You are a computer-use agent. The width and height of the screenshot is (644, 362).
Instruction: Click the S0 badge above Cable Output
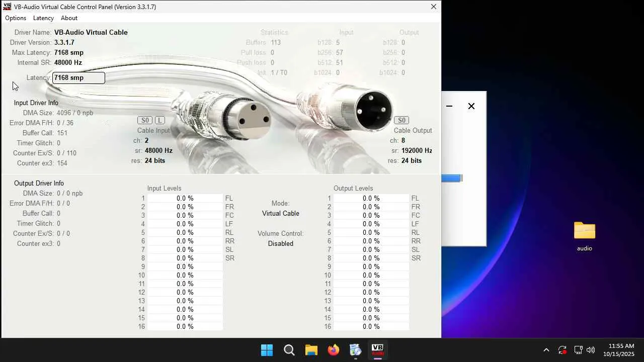tap(401, 120)
